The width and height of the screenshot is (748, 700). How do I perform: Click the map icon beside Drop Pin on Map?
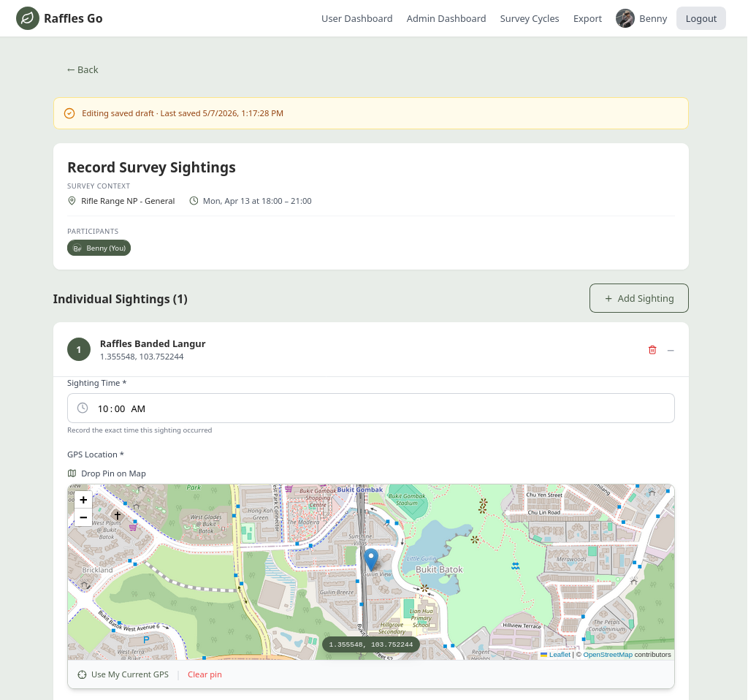point(72,473)
